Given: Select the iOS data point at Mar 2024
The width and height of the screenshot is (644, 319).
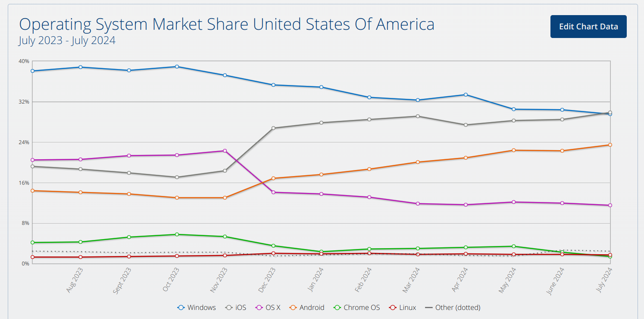Looking at the screenshot, I should [x=418, y=116].
